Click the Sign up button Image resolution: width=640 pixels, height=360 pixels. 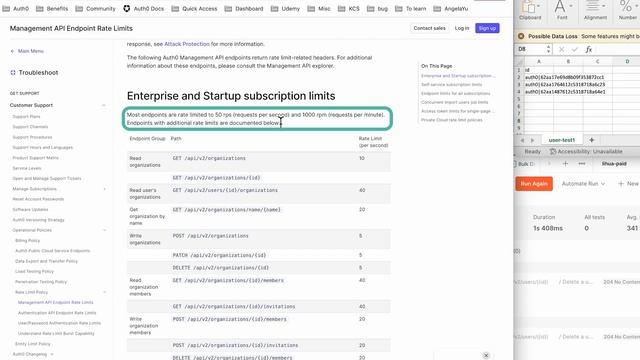pos(487,28)
